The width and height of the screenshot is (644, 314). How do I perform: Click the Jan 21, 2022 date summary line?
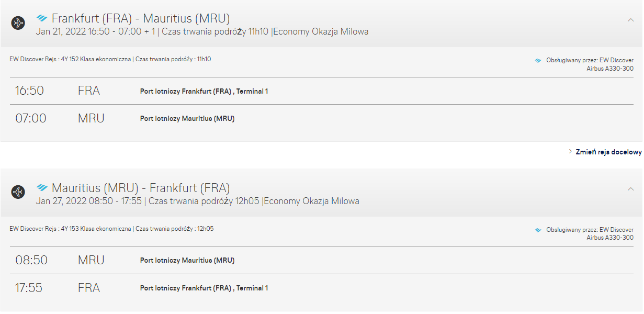202,32
